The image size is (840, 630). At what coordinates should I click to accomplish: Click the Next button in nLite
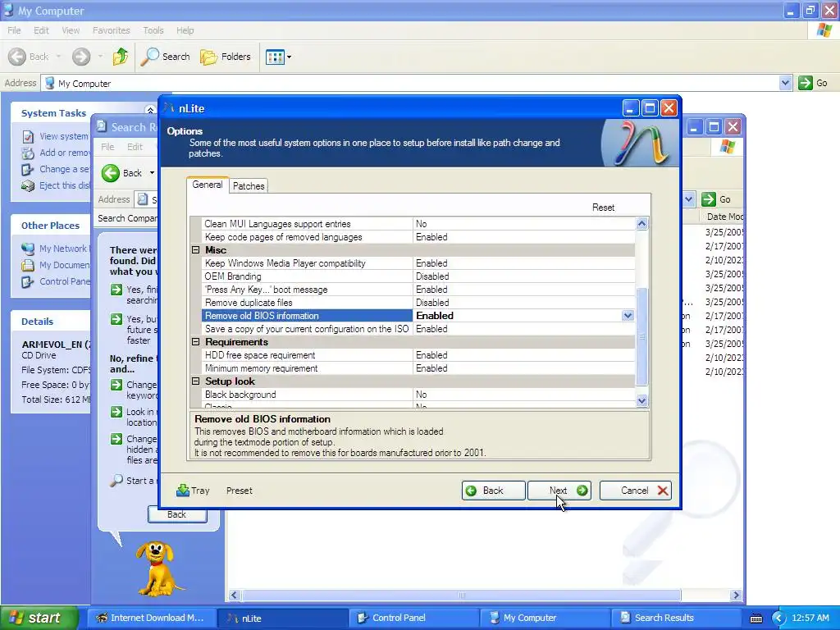559,491
